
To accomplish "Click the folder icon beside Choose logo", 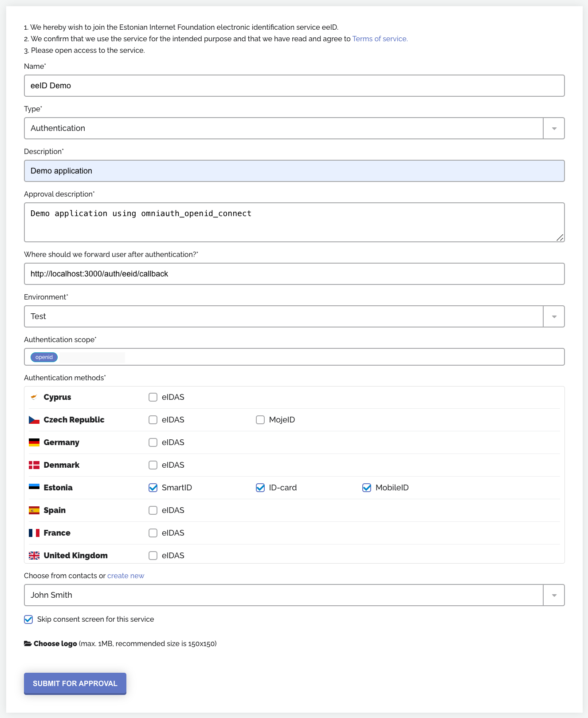I will (27, 643).
